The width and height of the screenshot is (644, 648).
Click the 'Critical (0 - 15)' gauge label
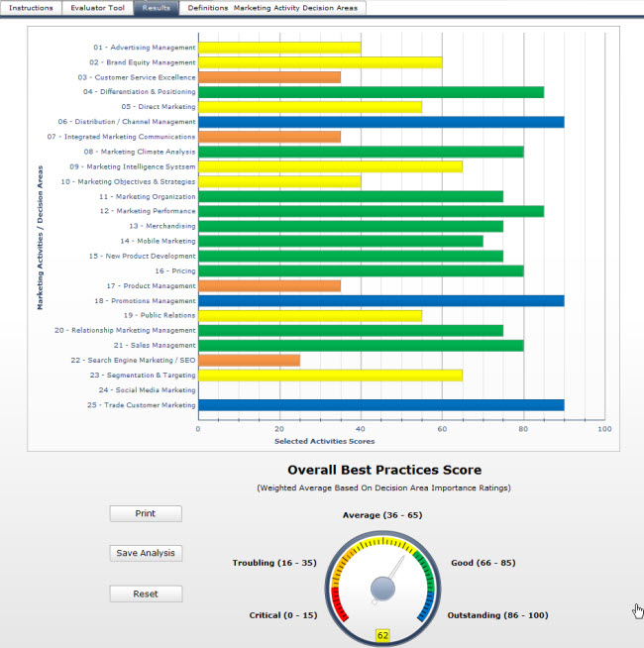tap(283, 615)
